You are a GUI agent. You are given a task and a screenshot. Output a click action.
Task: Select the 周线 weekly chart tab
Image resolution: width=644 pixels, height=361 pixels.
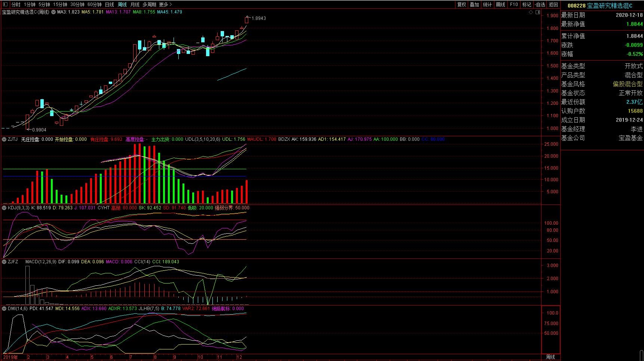click(x=122, y=4)
